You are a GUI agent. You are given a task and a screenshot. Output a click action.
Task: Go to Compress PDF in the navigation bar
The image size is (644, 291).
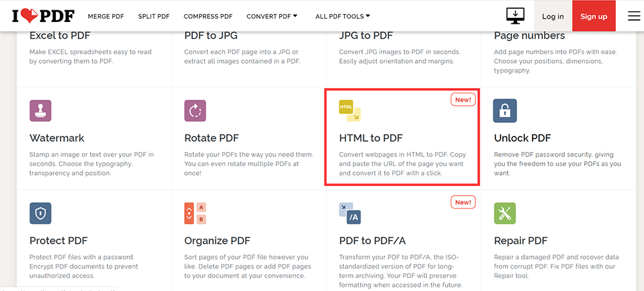click(x=208, y=16)
